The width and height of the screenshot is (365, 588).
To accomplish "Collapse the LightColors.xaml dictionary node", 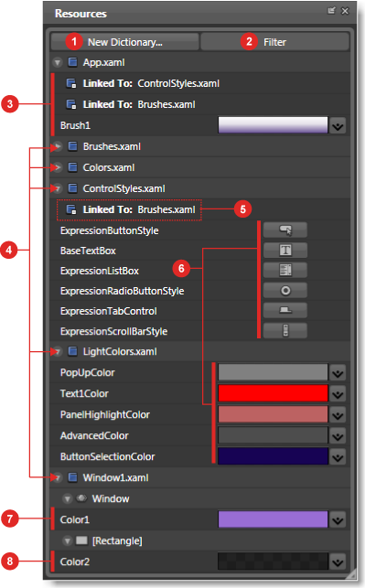I will pos(58,352).
